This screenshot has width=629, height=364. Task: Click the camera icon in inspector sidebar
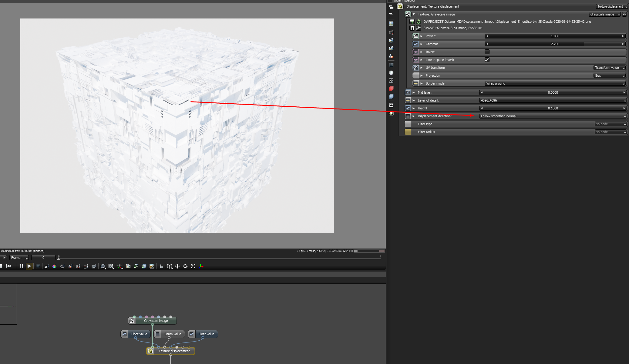point(391,32)
